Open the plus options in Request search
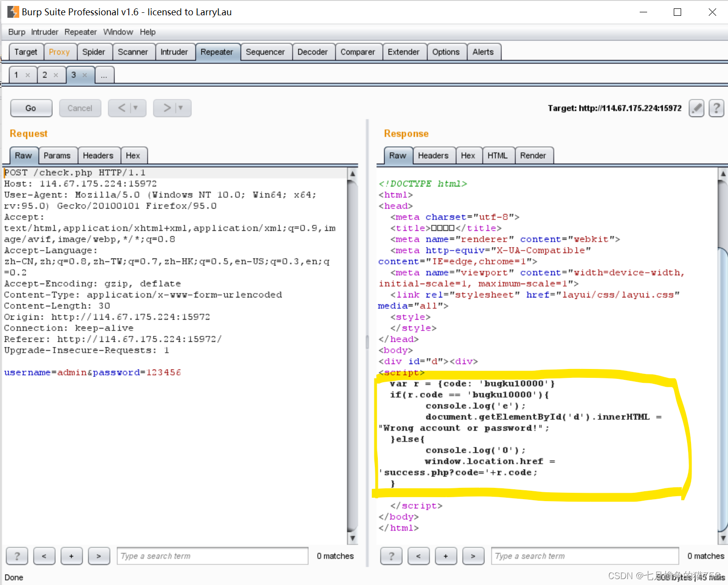 [x=72, y=556]
